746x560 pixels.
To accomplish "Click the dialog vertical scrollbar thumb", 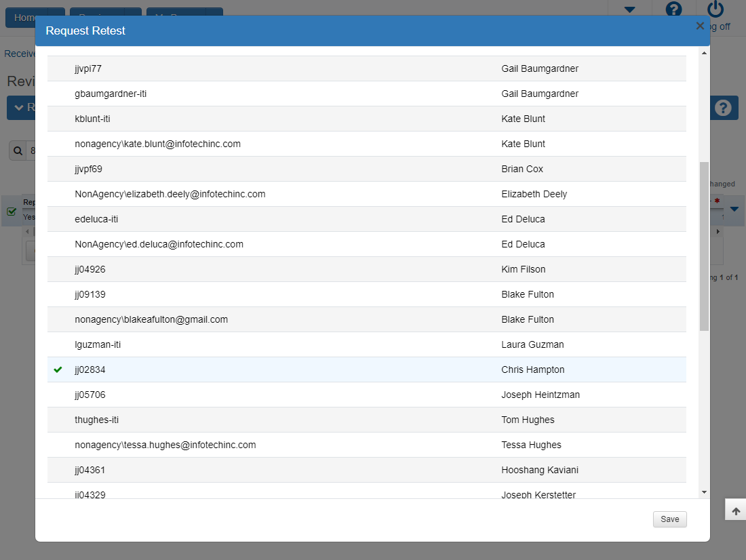I will (x=704, y=247).
